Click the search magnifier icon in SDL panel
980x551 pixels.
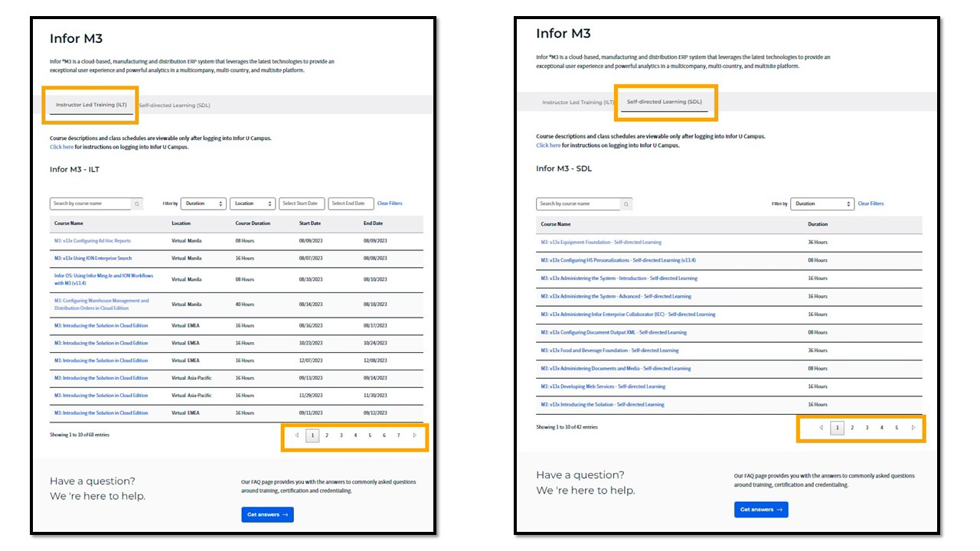(x=626, y=204)
